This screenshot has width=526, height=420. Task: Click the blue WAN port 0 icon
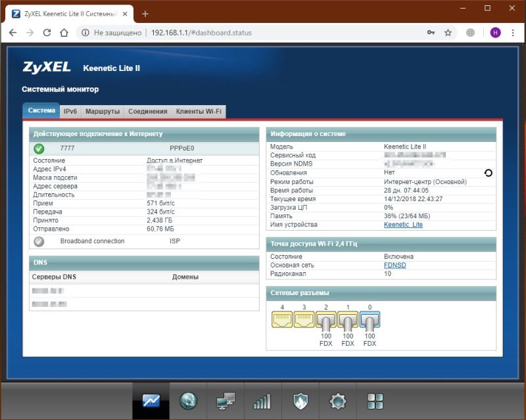point(370,319)
